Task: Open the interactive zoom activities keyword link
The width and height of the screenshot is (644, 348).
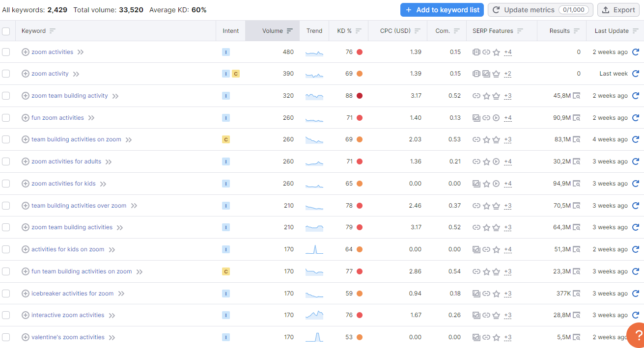Action: [68, 315]
